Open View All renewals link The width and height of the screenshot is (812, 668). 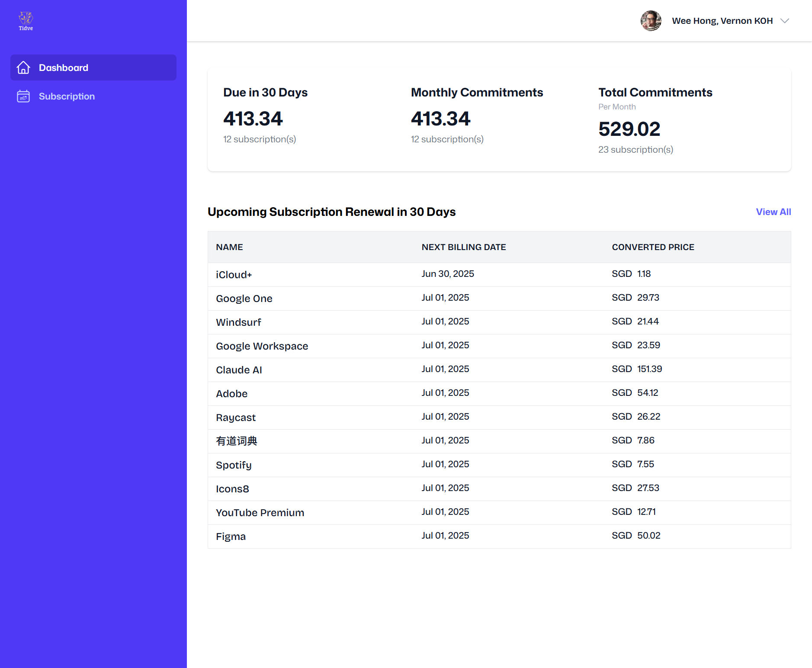[x=773, y=212]
